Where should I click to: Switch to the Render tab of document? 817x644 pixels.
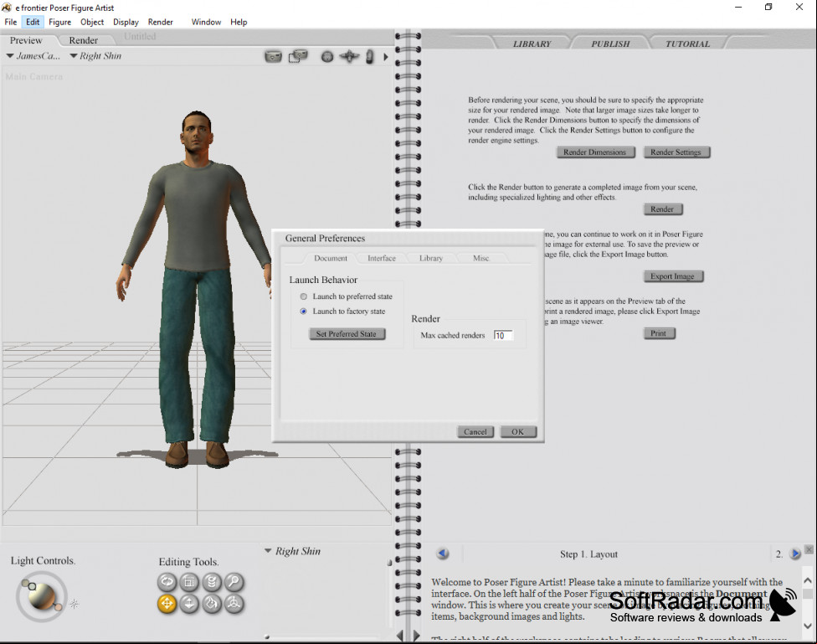(84, 40)
